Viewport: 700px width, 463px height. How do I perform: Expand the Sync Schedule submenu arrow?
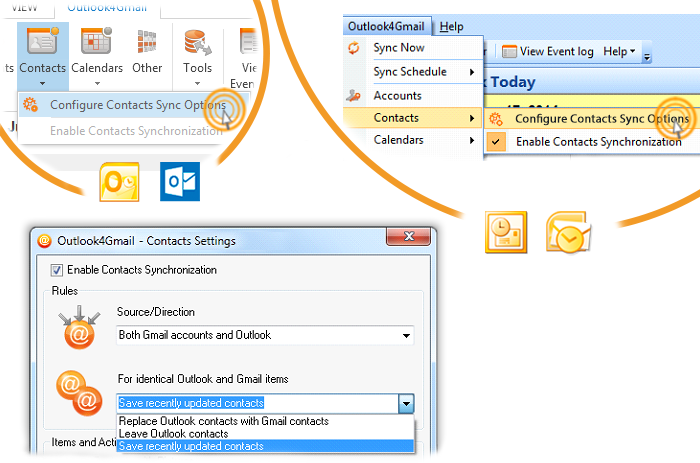coord(472,72)
